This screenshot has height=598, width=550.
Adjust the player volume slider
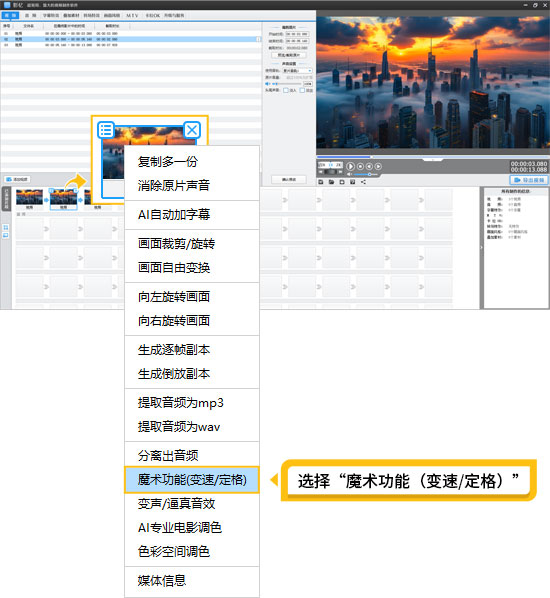[366, 174]
